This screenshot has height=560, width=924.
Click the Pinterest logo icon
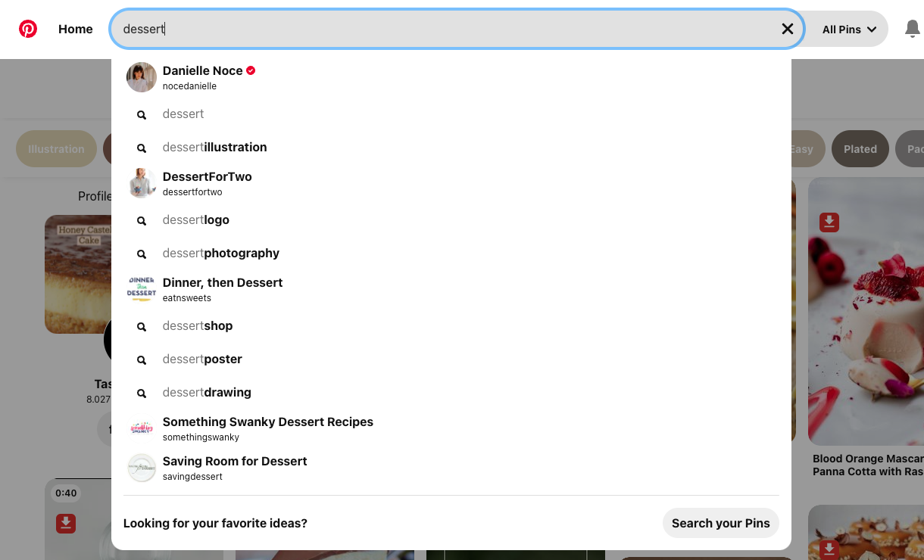click(28, 29)
